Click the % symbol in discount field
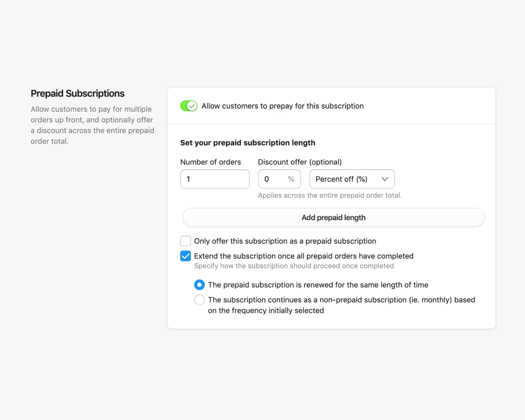The image size is (525, 420). pos(291,179)
